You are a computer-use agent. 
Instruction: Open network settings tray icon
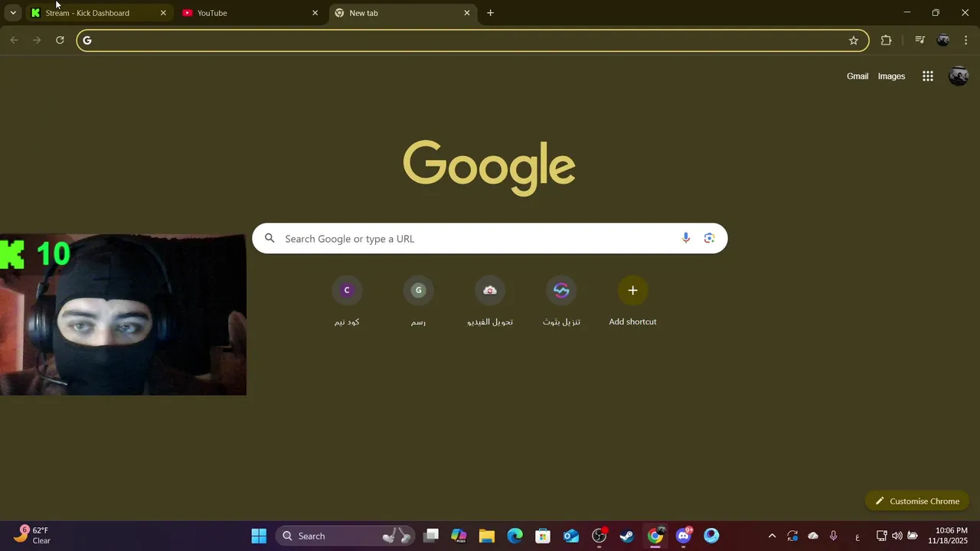click(881, 536)
